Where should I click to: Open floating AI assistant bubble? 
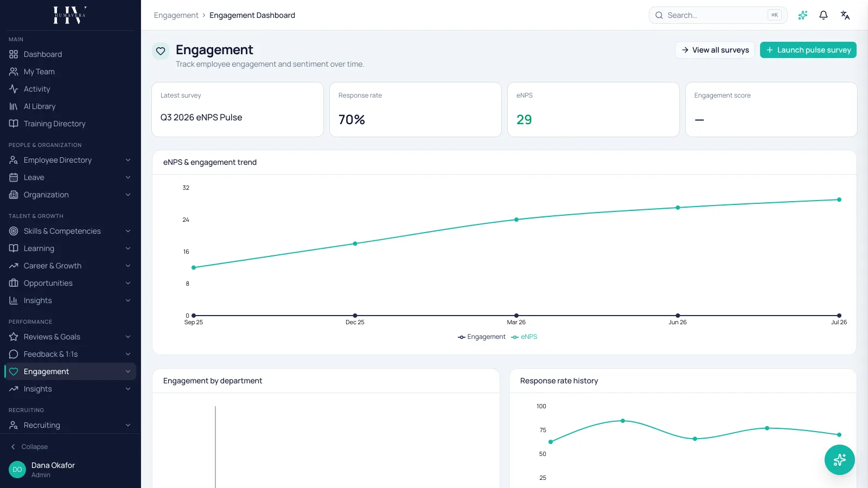pos(840,460)
